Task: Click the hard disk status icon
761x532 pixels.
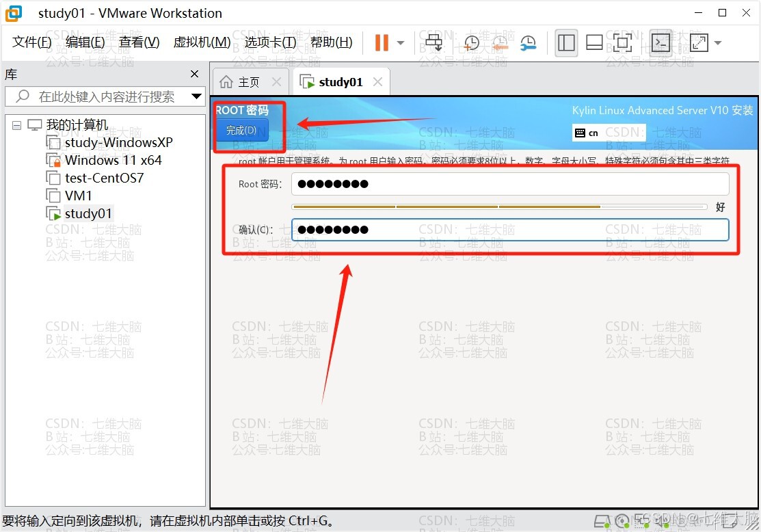Action: pos(603,522)
